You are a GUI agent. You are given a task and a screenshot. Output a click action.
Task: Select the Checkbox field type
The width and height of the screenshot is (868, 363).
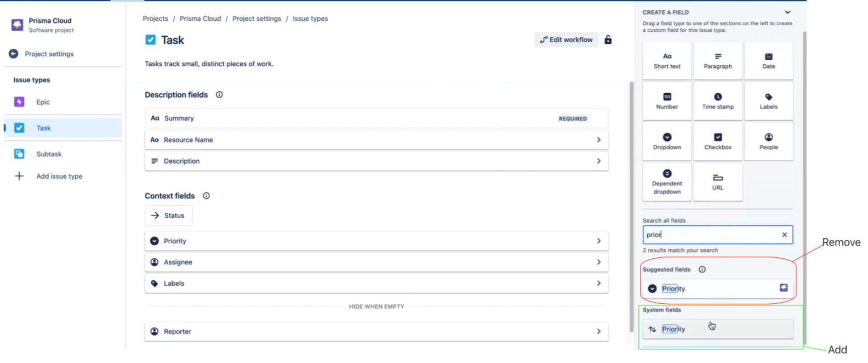pos(718,141)
